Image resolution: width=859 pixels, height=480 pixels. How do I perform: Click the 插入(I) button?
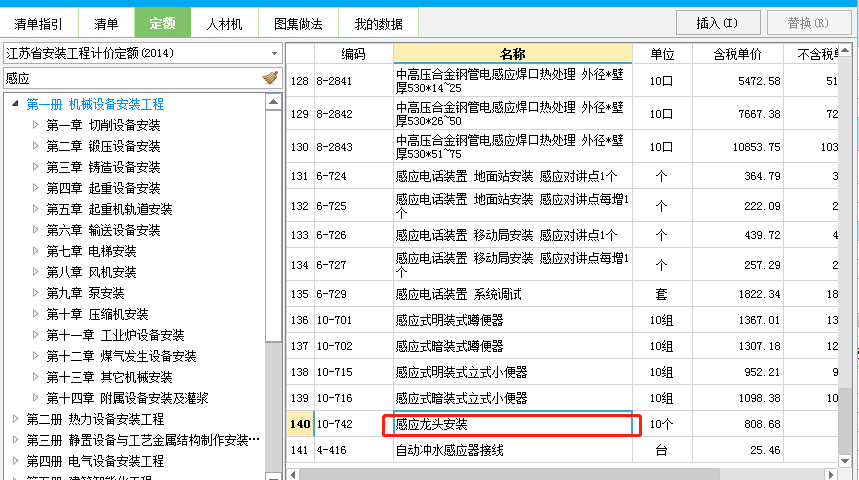(718, 23)
